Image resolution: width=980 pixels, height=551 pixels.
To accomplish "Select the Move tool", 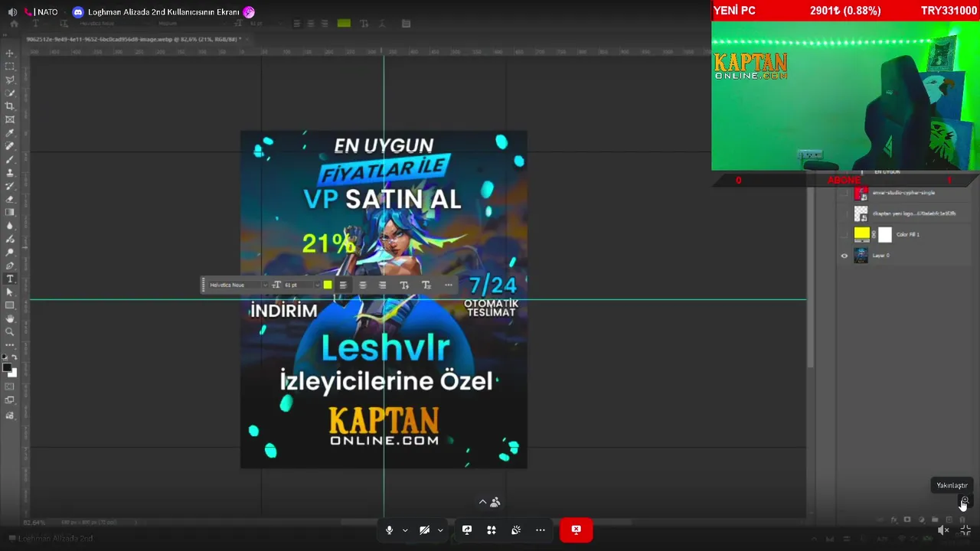I will [10, 54].
